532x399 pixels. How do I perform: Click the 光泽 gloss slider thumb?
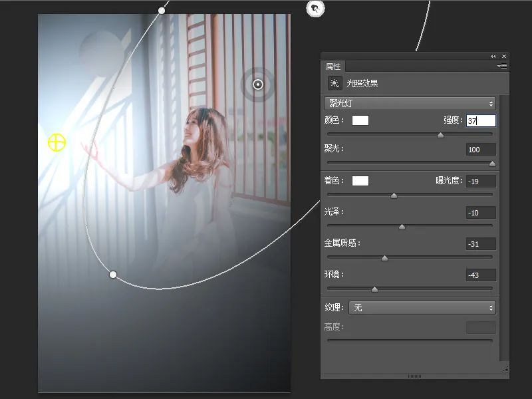402,227
